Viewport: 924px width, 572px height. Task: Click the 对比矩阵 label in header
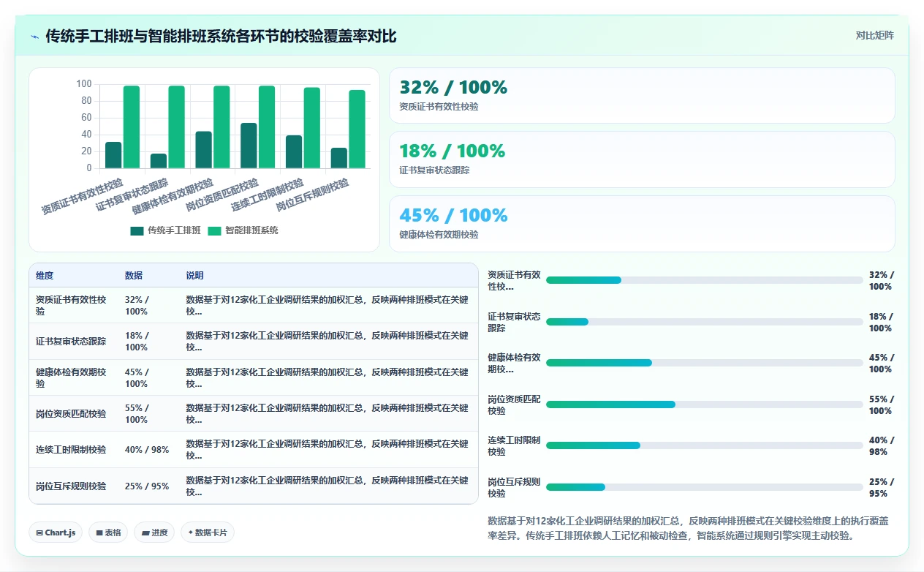[x=874, y=35]
